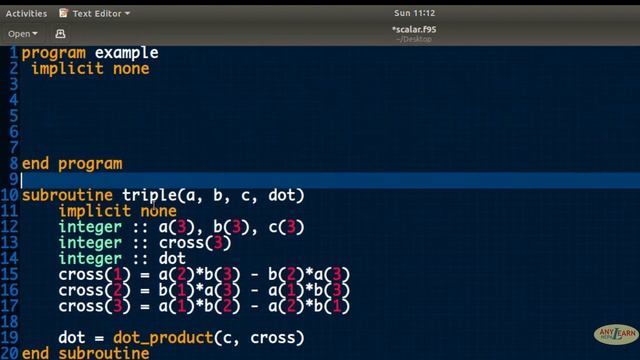
Task: Click 'implicit none' on line 2
Action: 90,69
